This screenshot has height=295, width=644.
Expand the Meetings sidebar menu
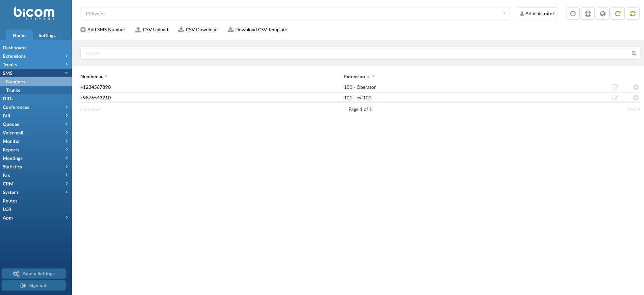coord(36,158)
